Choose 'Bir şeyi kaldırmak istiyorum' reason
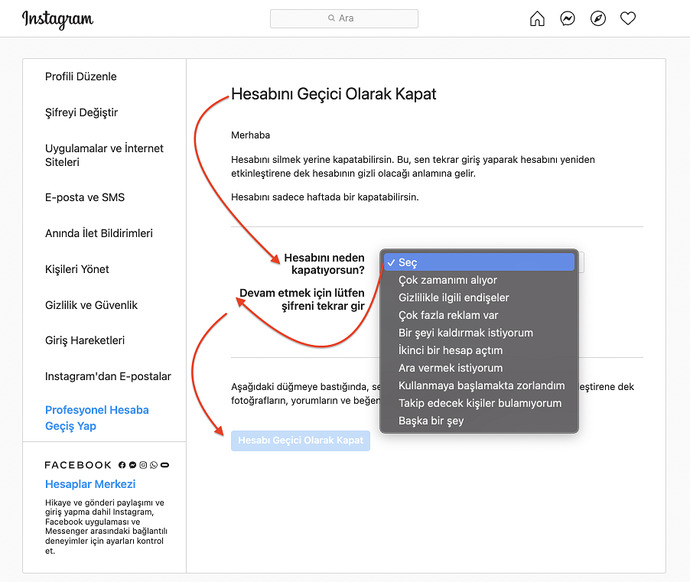This screenshot has width=690, height=582. (479, 333)
